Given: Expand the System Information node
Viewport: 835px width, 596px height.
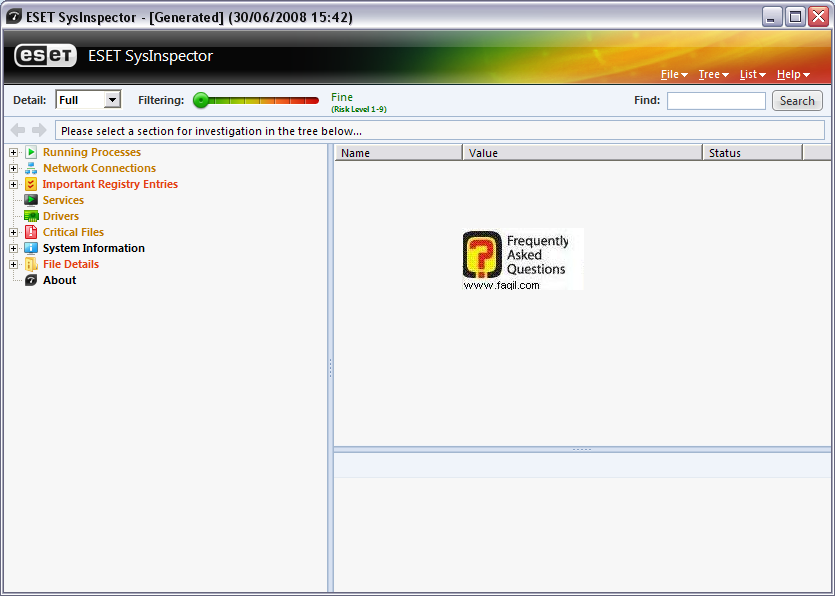Looking at the screenshot, I should 13,248.
